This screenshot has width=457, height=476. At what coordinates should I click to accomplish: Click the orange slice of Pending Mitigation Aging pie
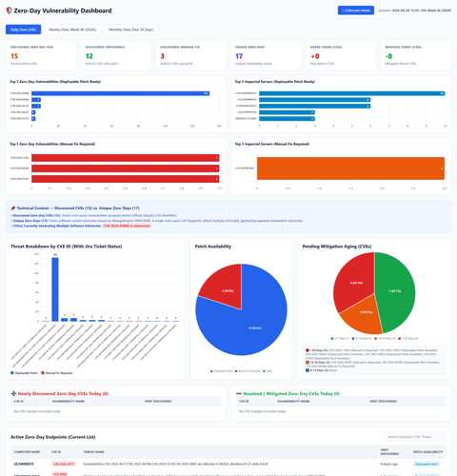[x=364, y=316]
